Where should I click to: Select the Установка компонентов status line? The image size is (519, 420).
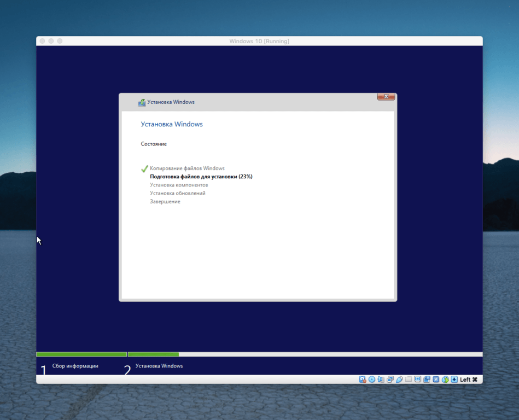click(x=179, y=185)
